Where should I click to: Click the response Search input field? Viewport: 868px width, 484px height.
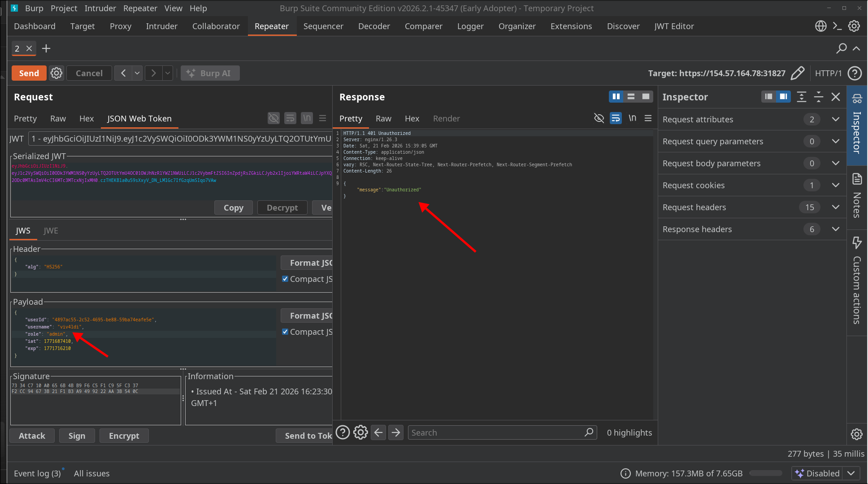[x=502, y=432]
